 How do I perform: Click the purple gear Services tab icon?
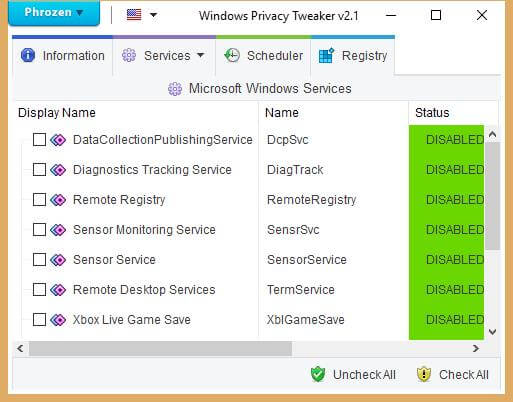[129, 55]
